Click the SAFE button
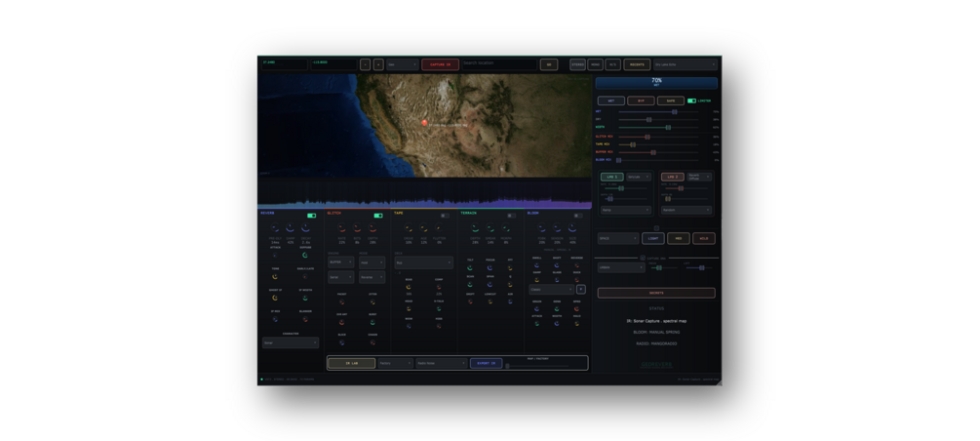980x441 pixels. pos(671,100)
